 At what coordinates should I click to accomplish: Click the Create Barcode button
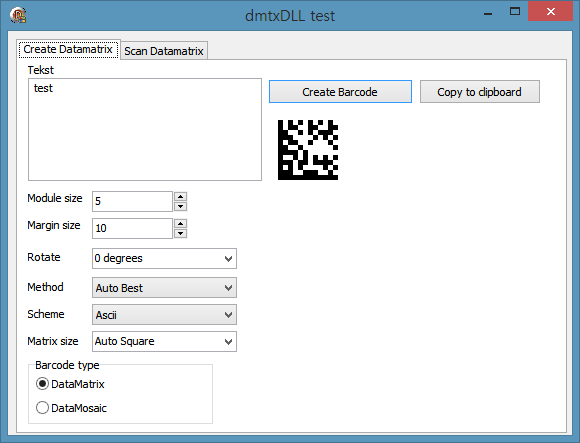coord(340,92)
